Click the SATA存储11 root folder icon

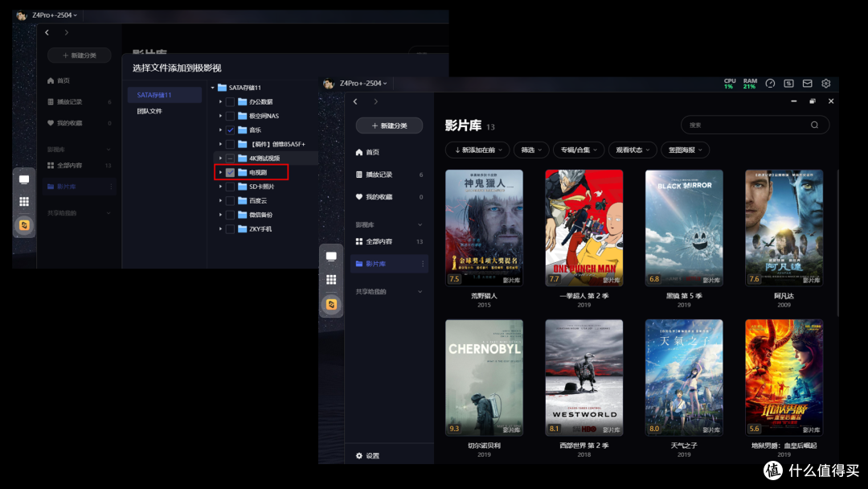[222, 88]
